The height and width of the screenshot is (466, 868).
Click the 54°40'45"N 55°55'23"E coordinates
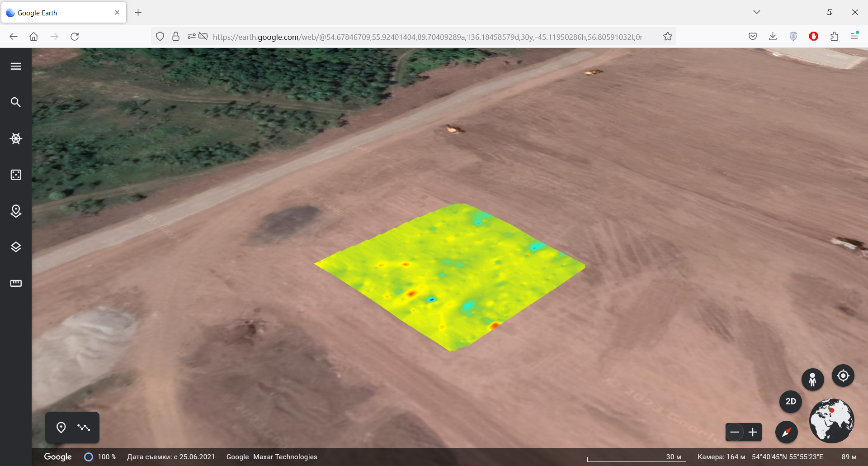788,457
